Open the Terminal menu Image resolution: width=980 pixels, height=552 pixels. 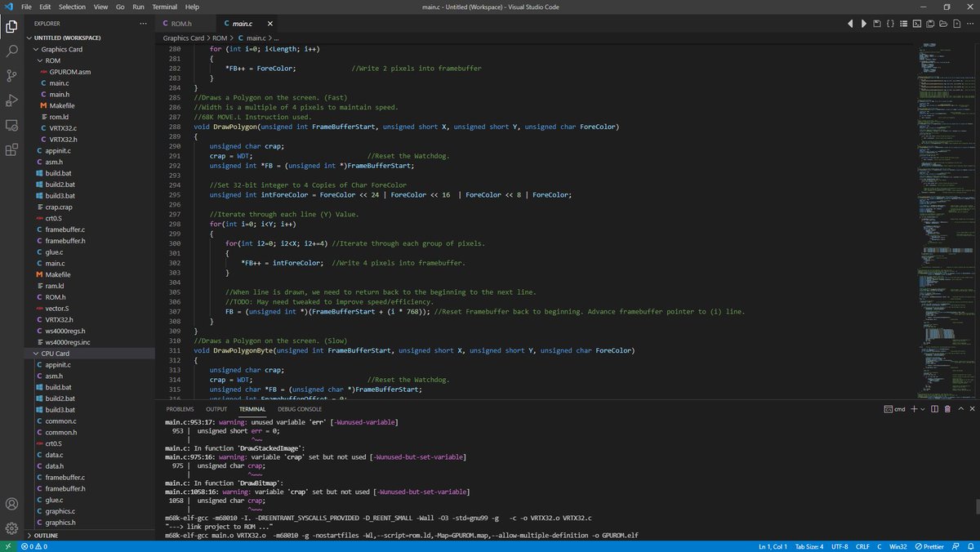pyautogui.click(x=164, y=7)
